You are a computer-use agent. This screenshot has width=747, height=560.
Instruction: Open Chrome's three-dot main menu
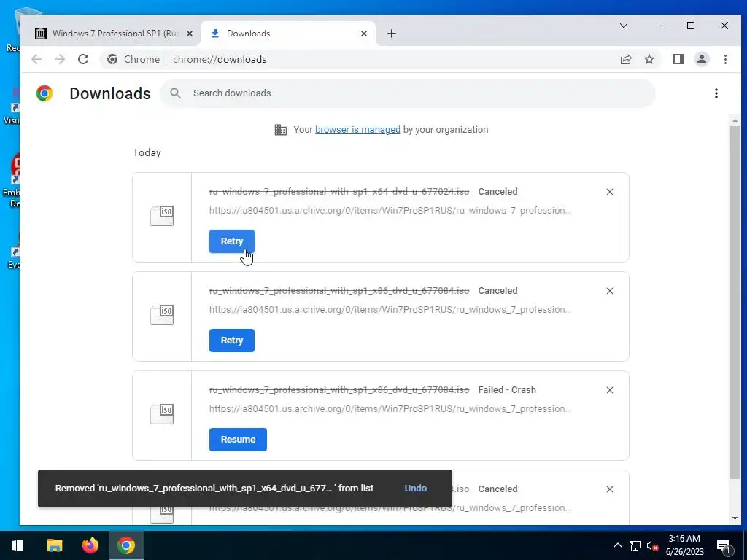tap(725, 59)
